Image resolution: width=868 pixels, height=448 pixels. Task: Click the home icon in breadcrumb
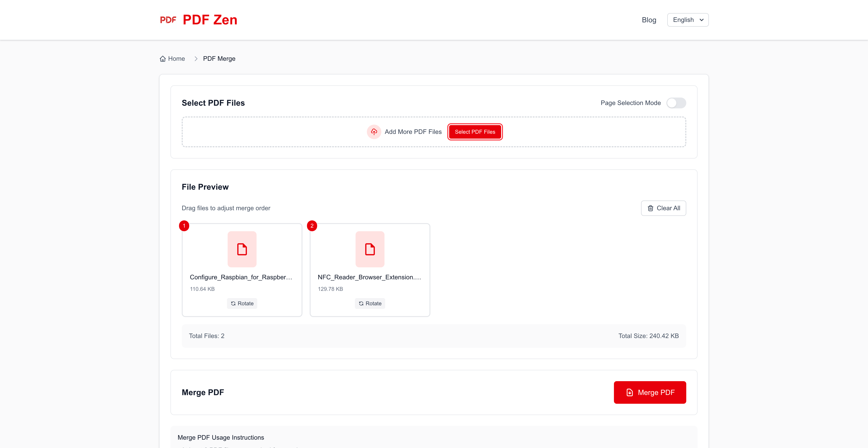[163, 58]
